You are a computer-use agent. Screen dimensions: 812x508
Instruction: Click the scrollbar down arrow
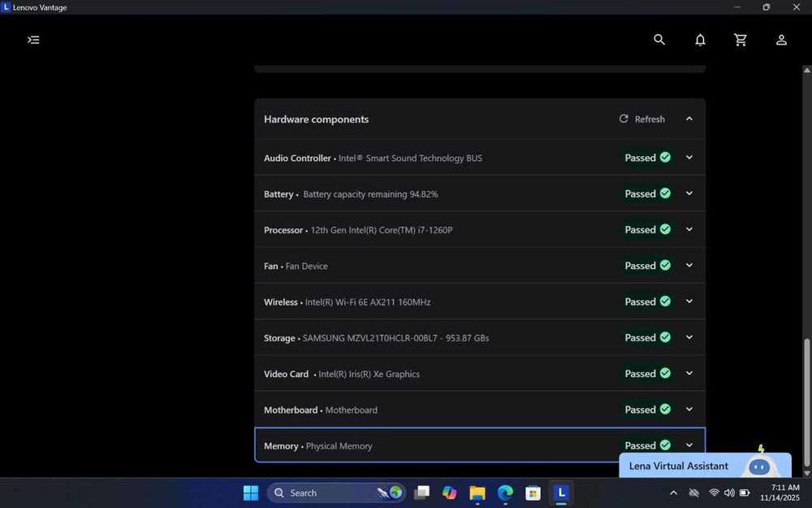(x=806, y=473)
